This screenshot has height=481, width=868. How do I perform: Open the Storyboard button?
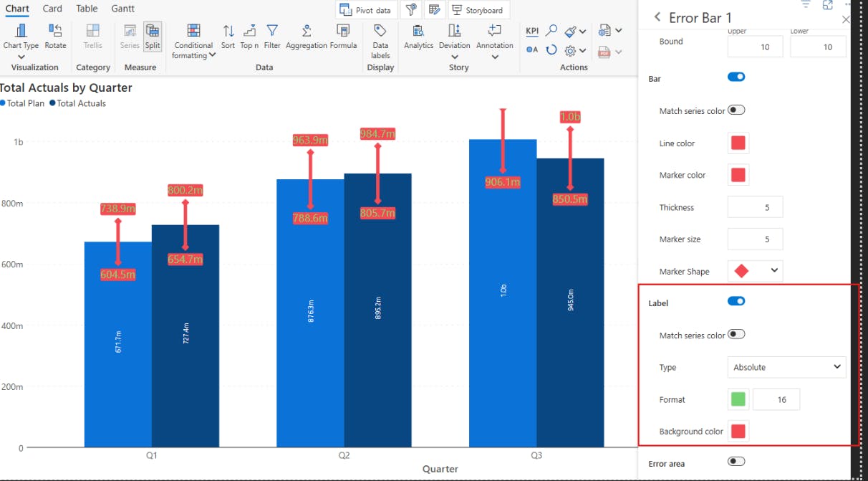click(478, 10)
